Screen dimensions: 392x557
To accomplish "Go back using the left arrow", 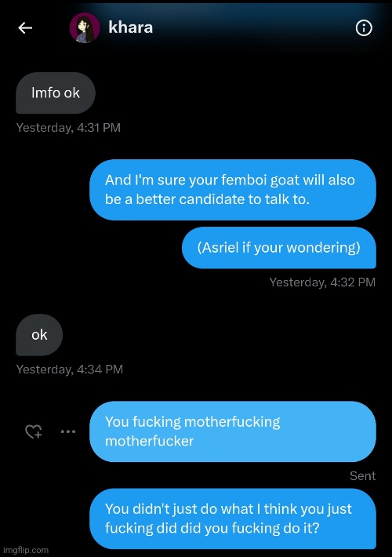I will pyautogui.click(x=25, y=27).
